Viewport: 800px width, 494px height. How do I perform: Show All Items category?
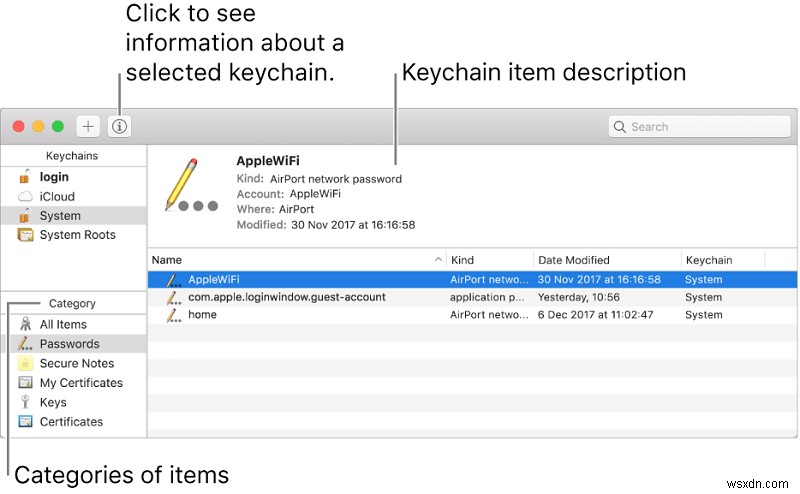62,325
